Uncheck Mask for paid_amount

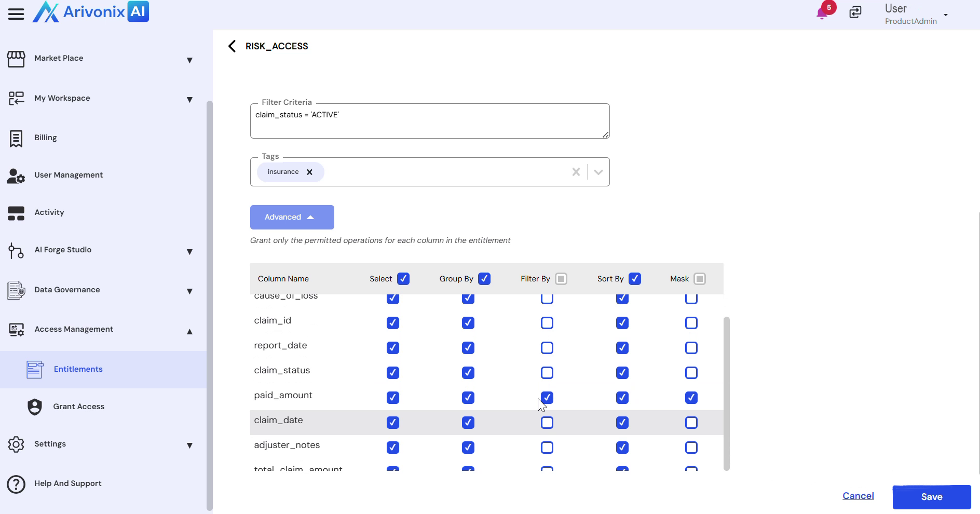coord(691,398)
